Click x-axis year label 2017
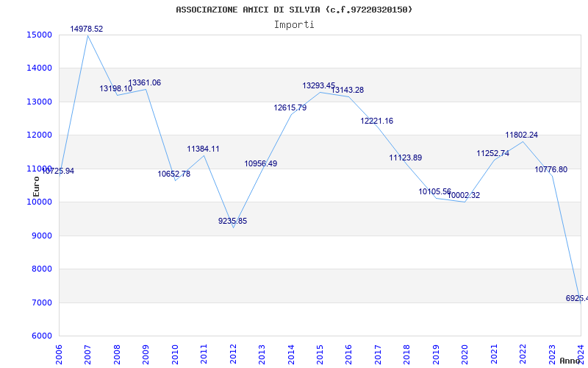588x368 pixels. click(378, 355)
